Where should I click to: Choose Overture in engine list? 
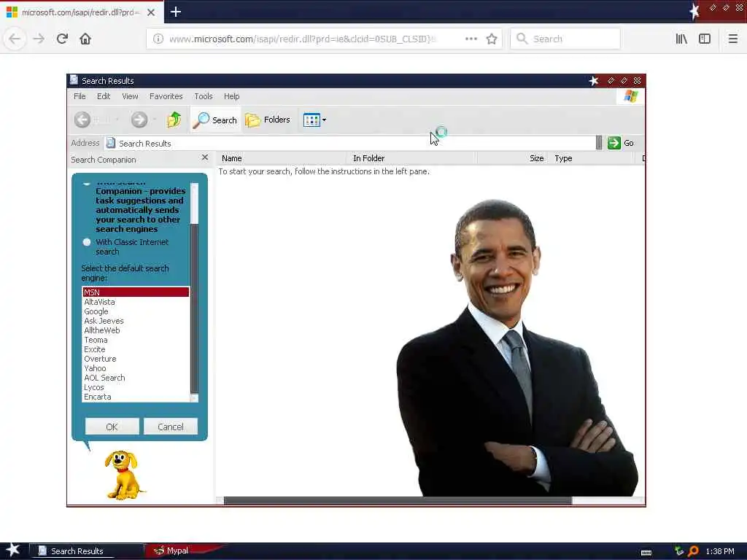coord(136,359)
